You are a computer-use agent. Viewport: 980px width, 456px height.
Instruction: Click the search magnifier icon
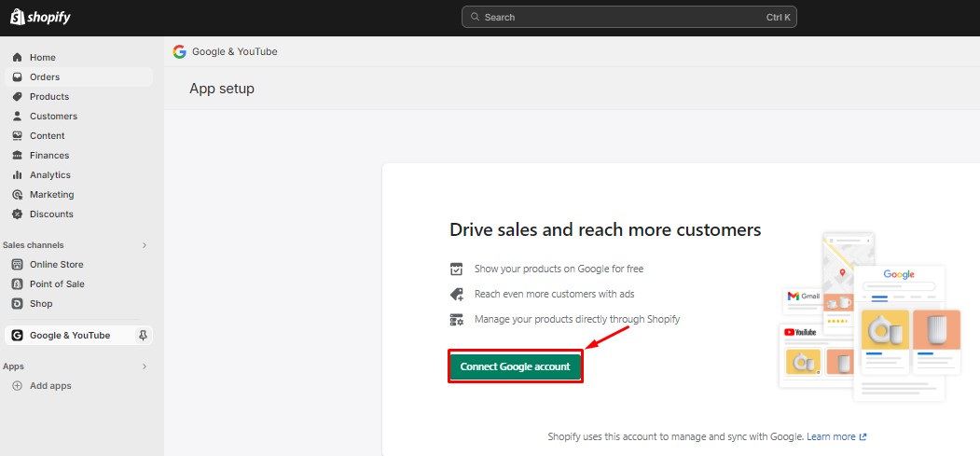(x=475, y=18)
